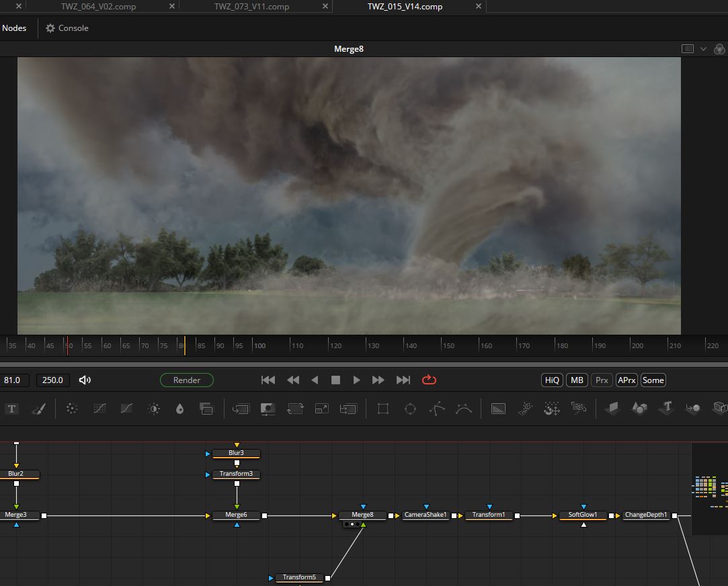Click the Blur droplet tool icon
The image size is (728, 586).
(x=179, y=409)
